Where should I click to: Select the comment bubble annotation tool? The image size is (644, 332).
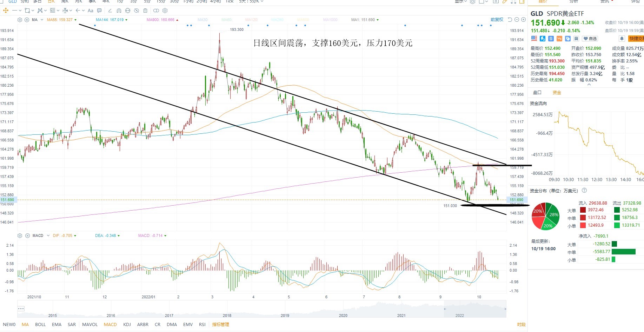point(99,11)
